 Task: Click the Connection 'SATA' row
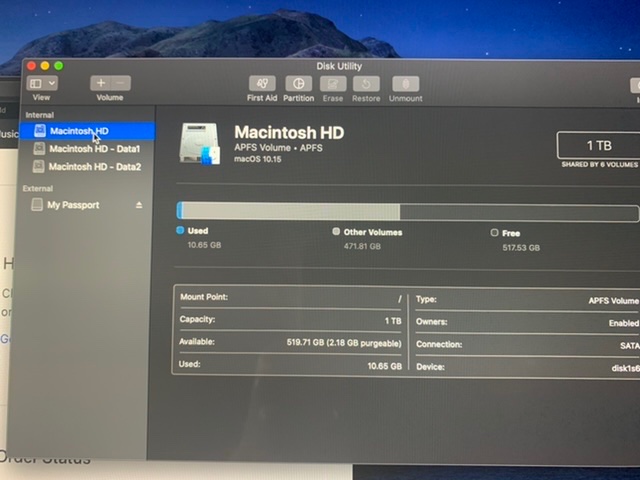tap(527, 345)
